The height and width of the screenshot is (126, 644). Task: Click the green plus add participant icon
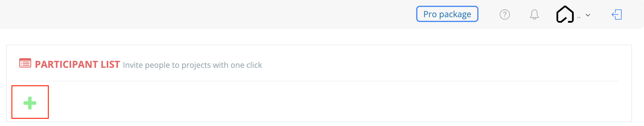tap(30, 103)
